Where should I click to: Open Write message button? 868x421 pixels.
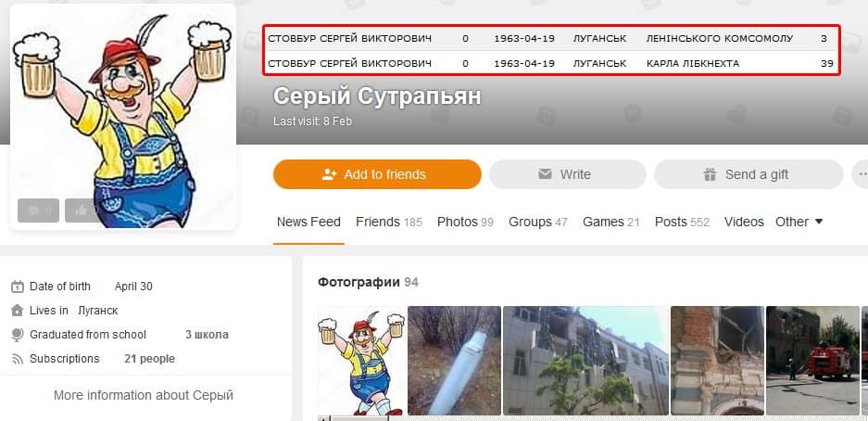(568, 174)
